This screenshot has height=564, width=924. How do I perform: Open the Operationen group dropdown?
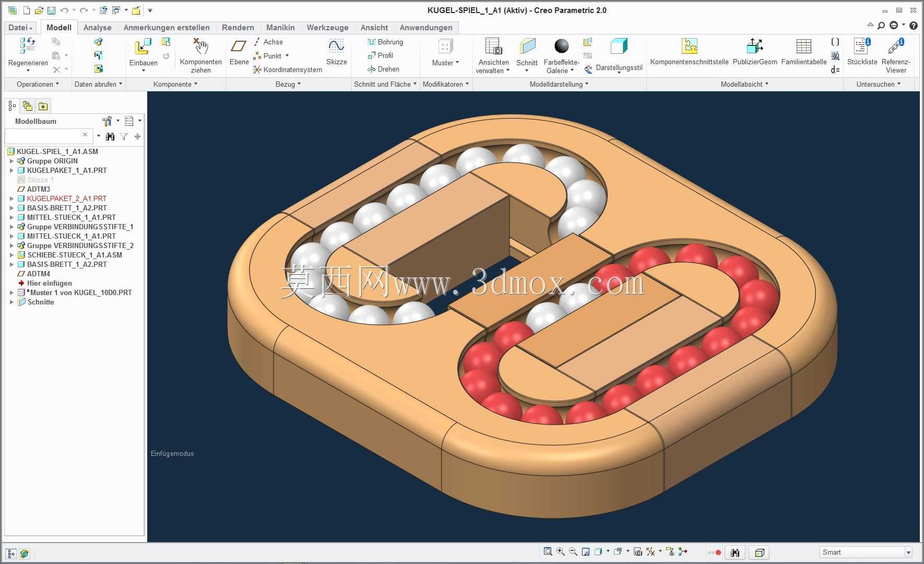click(38, 84)
